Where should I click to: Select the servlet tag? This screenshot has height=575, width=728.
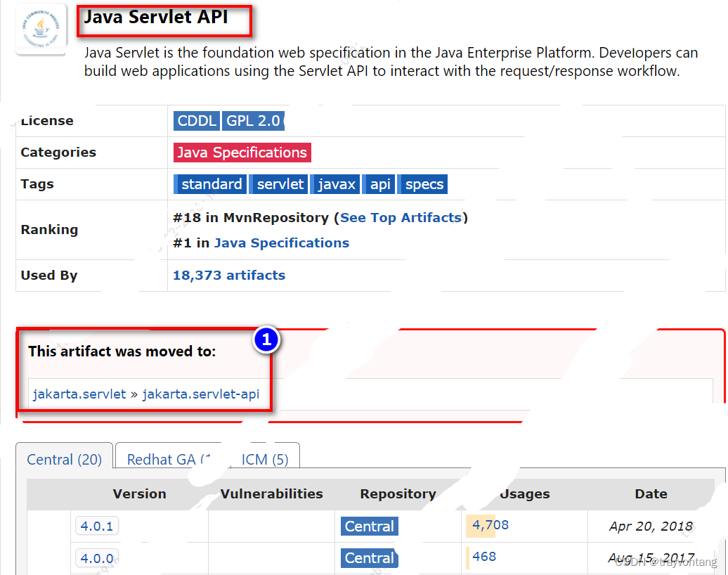coord(278,184)
